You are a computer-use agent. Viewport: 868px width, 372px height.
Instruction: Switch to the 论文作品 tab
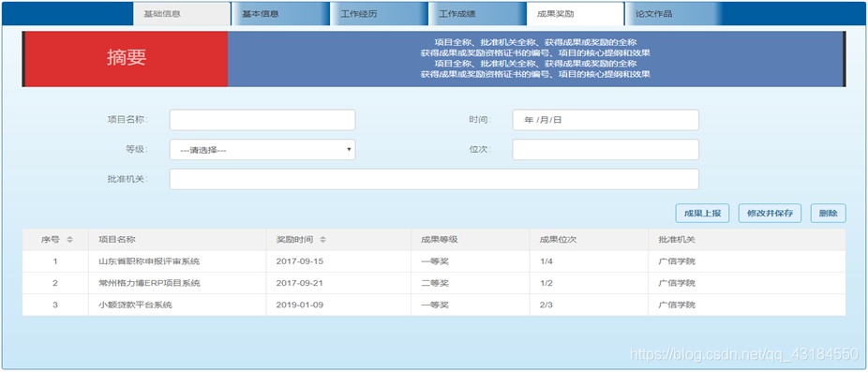point(674,14)
